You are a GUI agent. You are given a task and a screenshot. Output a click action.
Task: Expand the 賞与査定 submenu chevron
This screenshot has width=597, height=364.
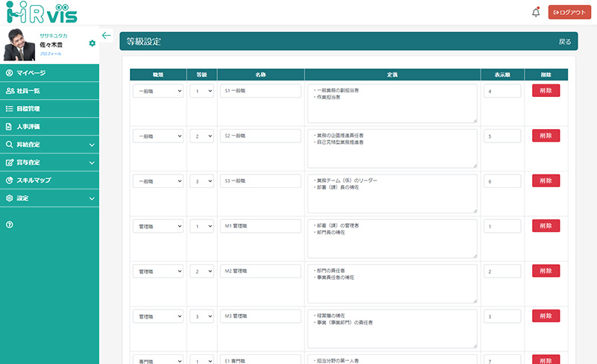pos(92,163)
